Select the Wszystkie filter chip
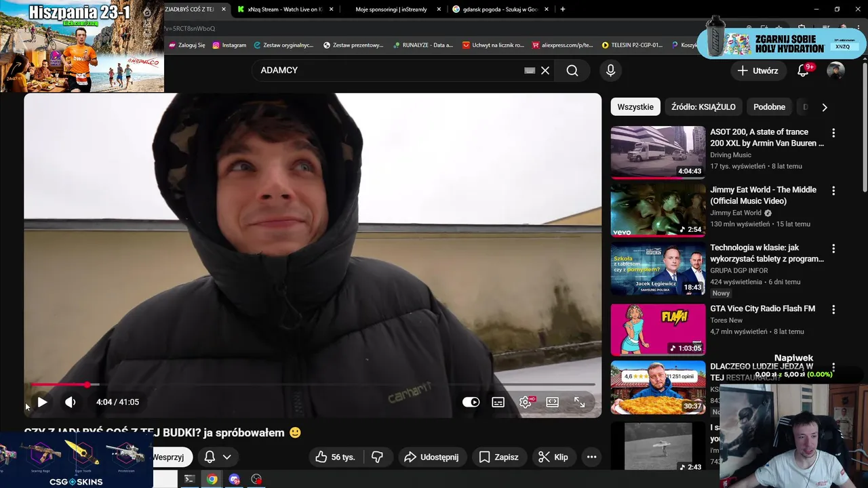This screenshot has width=868, height=488. [x=635, y=107]
